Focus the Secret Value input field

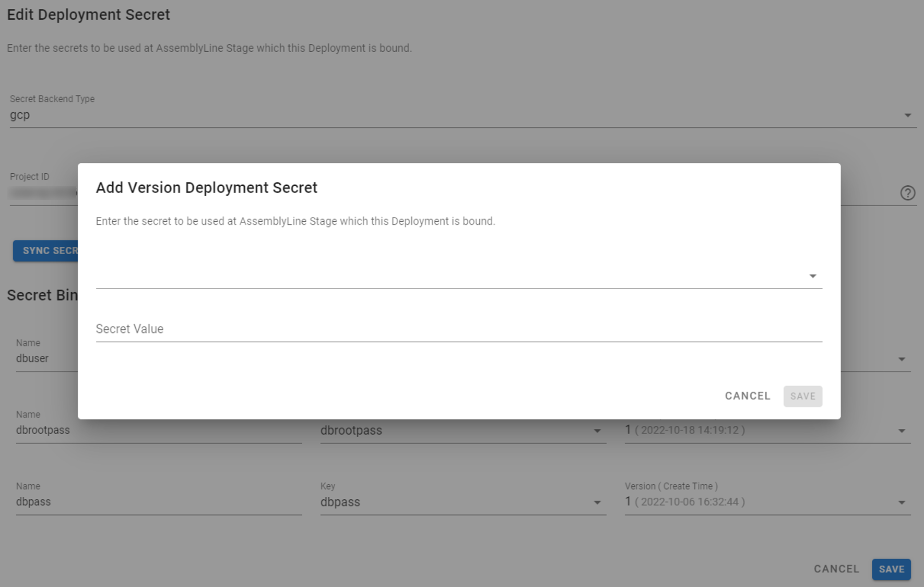point(458,329)
